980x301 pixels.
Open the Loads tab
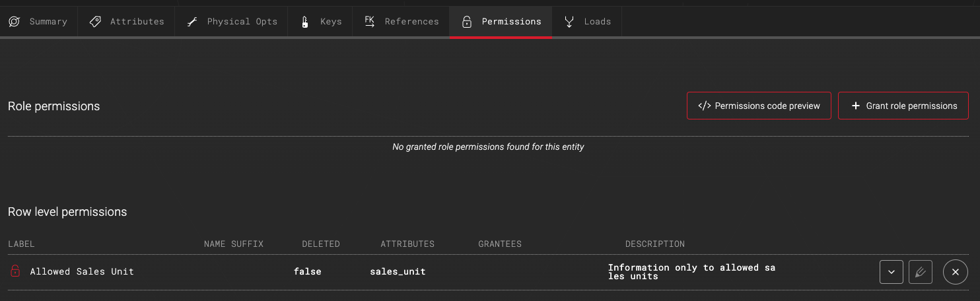(x=587, y=22)
